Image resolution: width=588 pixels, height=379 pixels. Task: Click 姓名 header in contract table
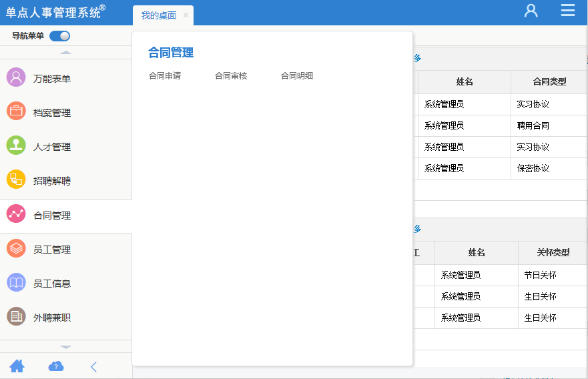(465, 81)
